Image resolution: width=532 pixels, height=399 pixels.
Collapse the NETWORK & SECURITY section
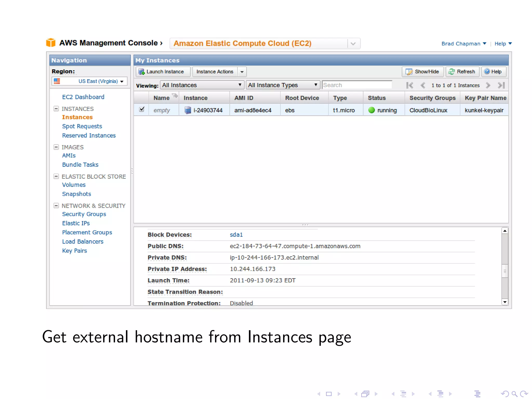pos(56,205)
